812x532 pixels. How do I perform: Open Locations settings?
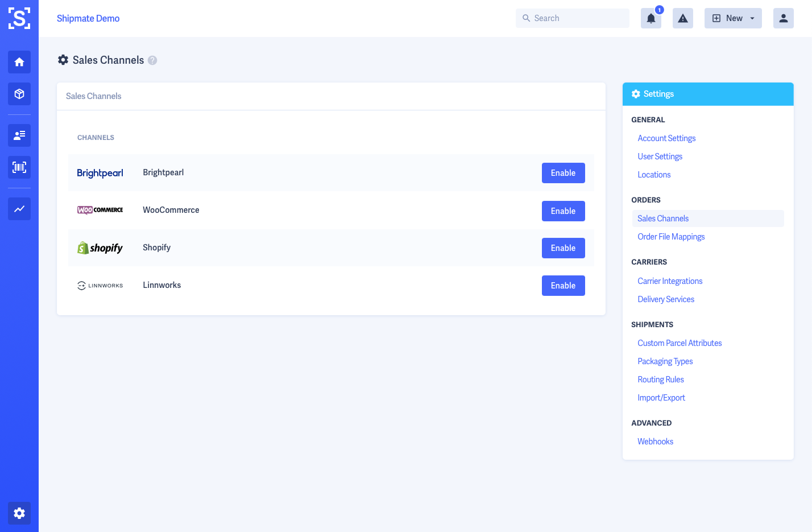(x=654, y=175)
